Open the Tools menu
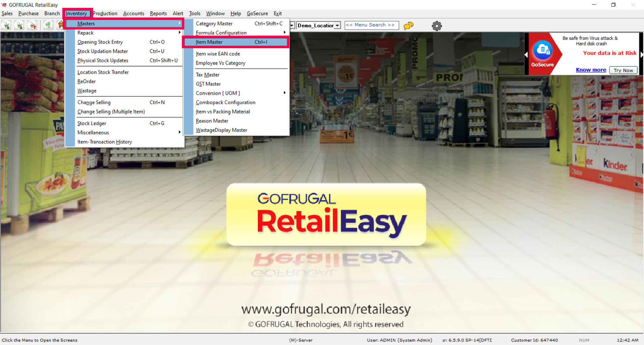 [x=195, y=13]
